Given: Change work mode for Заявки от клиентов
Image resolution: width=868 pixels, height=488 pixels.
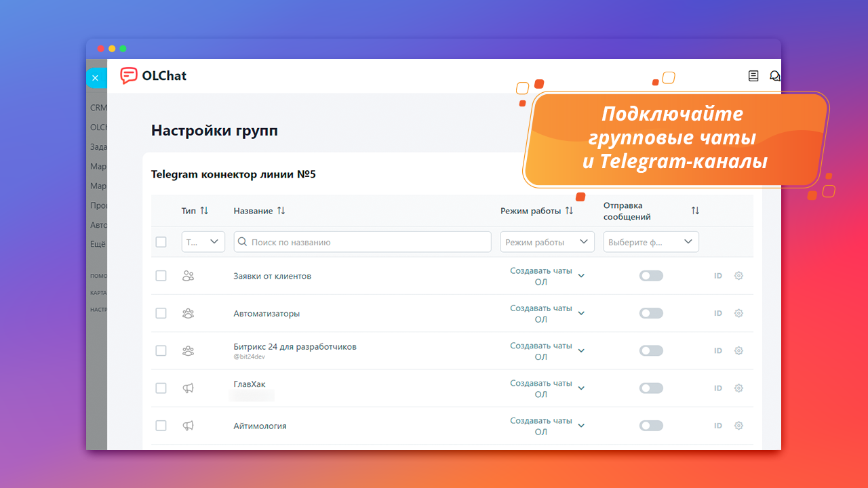Looking at the screenshot, I should click(x=547, y=276).
